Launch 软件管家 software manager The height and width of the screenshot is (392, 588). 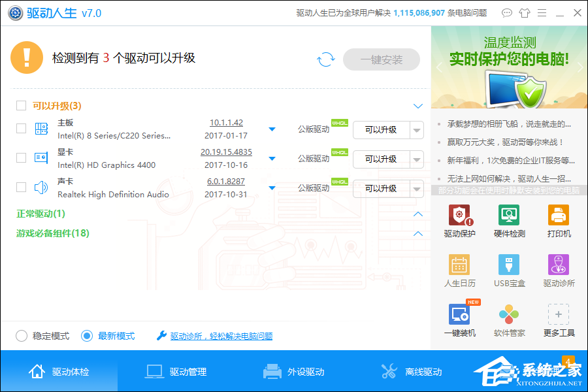click(x=509, y=319)
